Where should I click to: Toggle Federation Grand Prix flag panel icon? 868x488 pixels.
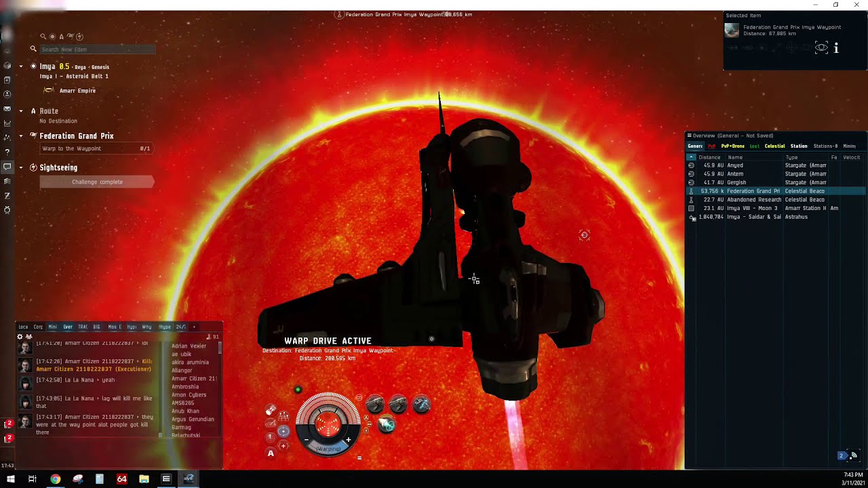coord(70,37)
